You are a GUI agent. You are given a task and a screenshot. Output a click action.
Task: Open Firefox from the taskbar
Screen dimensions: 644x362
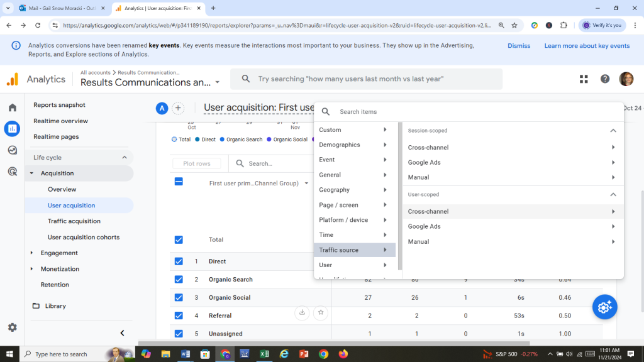343,354
